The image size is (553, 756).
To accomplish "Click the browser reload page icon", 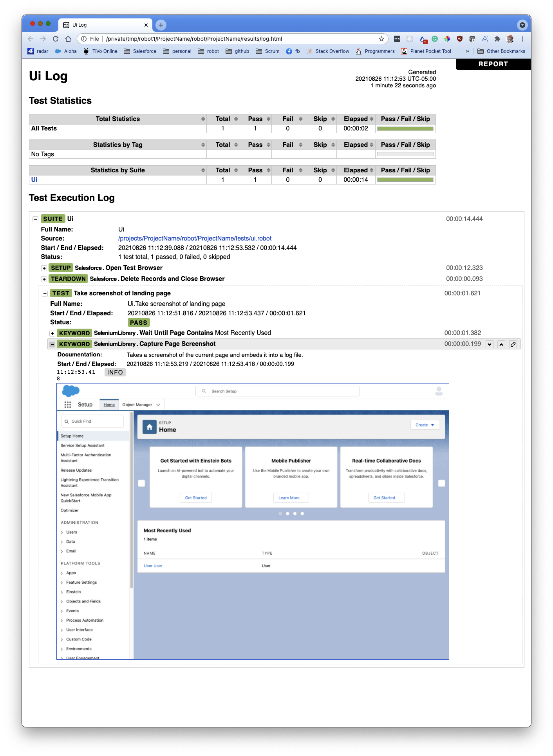I will point(56,39).
